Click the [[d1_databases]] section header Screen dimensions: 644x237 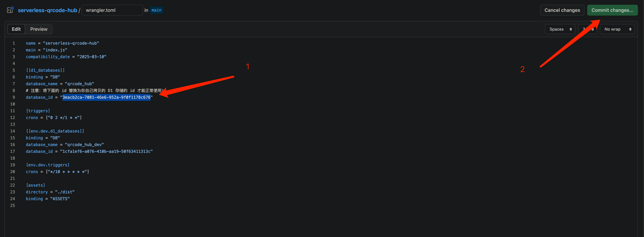click(45, 70)
